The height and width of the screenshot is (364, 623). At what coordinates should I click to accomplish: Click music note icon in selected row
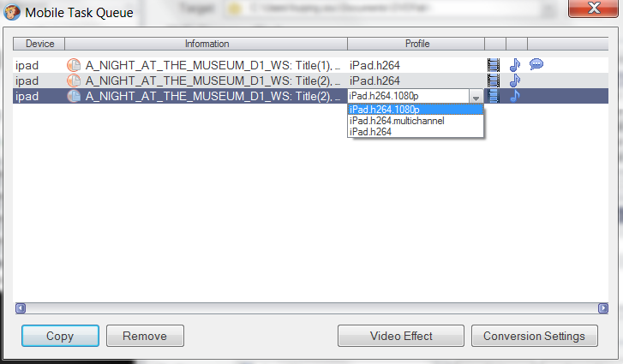[515, 96]
